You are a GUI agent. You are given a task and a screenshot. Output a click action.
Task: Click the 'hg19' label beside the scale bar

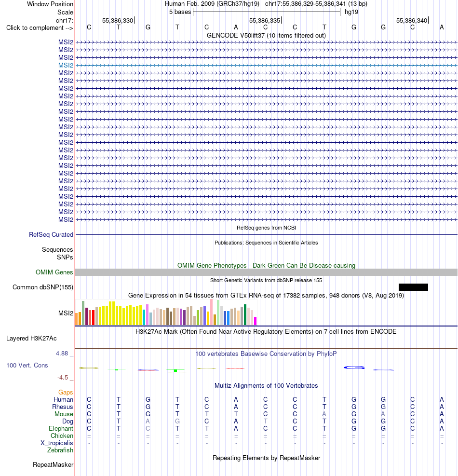click(351, 12)
